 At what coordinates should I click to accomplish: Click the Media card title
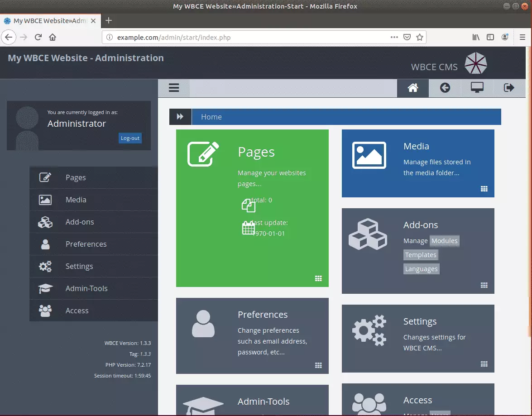pyautogui.click(x=416, y=146)
